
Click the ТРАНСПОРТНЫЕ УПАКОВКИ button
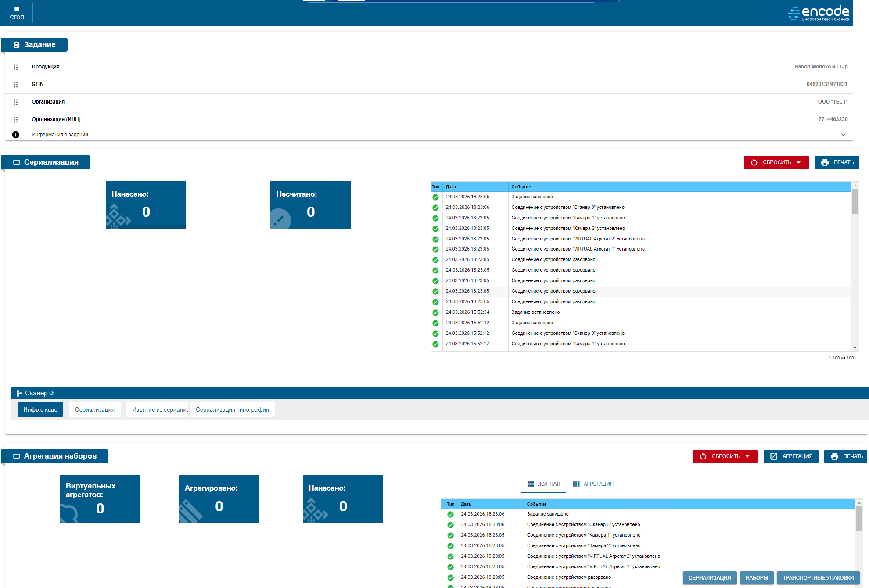[x=818, y=578]
